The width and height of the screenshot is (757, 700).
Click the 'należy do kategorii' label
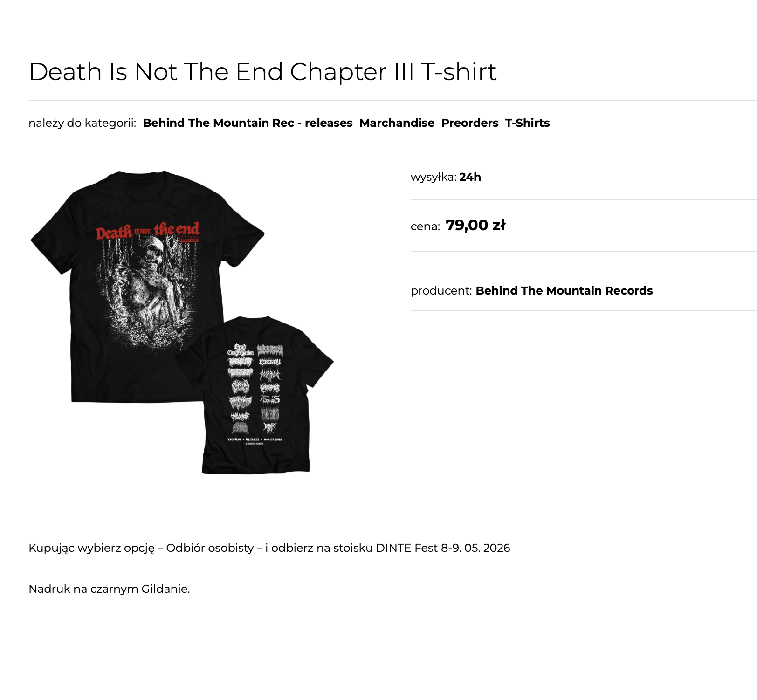(x=82, y=123)
